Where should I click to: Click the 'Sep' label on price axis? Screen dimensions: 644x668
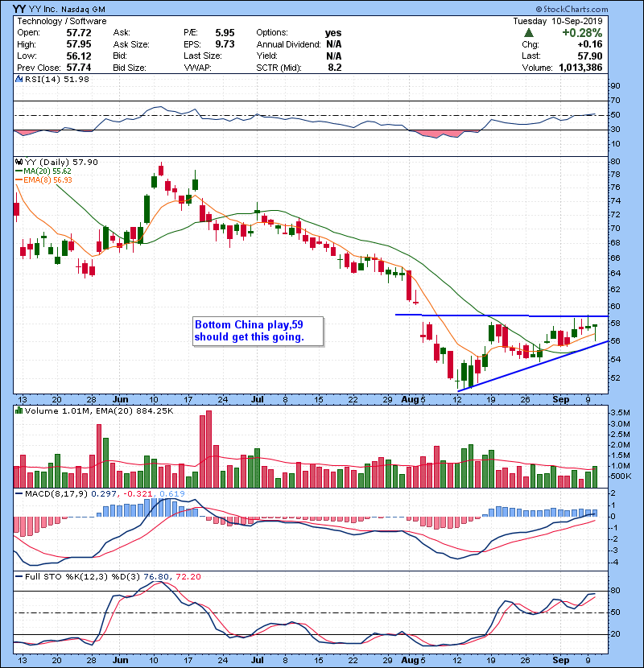[x=560, y=399]
